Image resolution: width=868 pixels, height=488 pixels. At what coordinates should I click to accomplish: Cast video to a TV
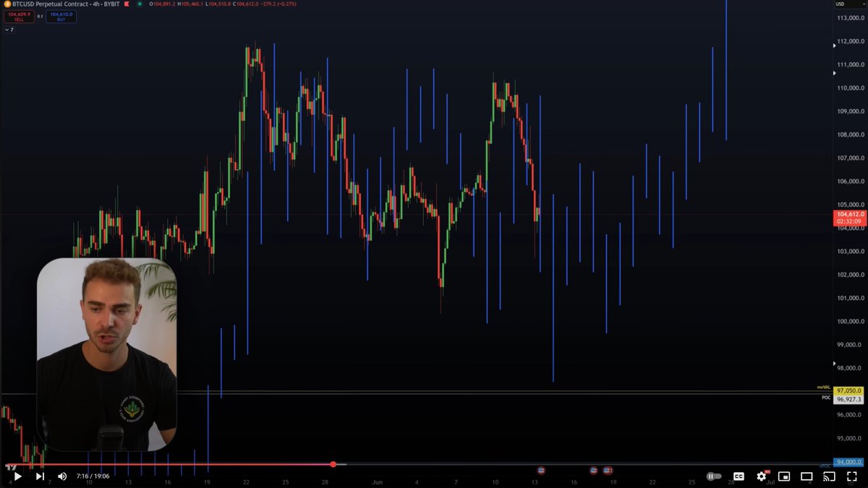click(830, 476)
